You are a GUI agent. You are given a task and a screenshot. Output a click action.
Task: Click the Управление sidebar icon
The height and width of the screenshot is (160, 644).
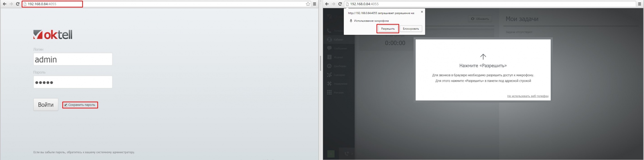coord(329,84)
